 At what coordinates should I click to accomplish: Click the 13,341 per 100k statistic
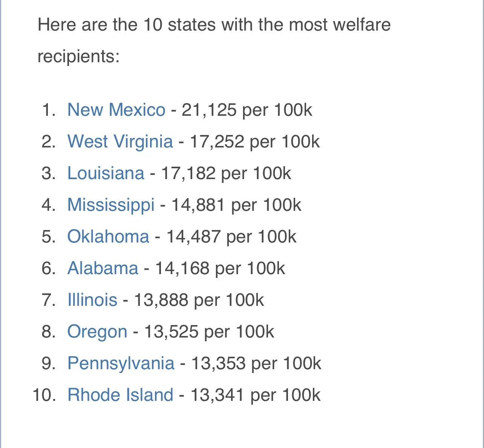click(255, 395)
